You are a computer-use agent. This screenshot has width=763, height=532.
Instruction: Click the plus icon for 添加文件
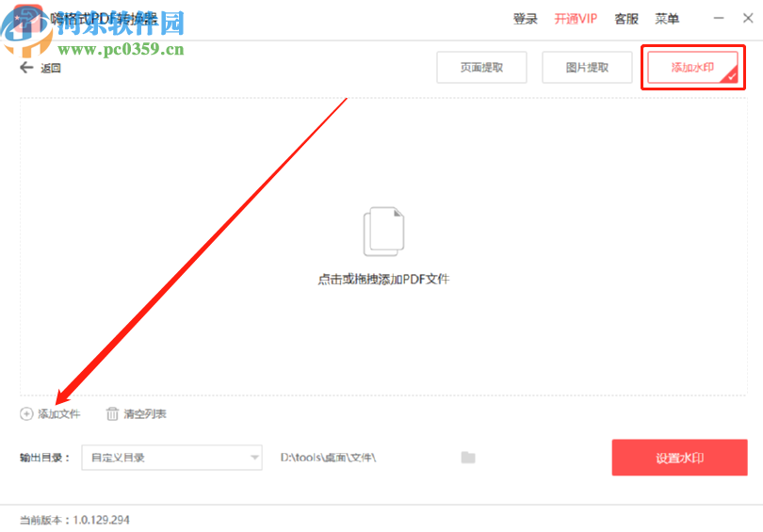(x=26, y=414)
